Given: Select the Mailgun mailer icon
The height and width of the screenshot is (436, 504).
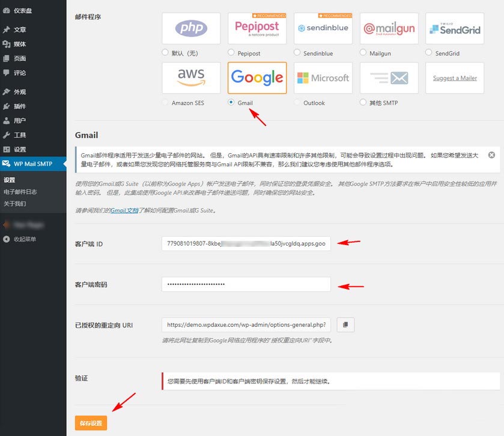Looking at the screenshot, I should click(x=388, y=28).
